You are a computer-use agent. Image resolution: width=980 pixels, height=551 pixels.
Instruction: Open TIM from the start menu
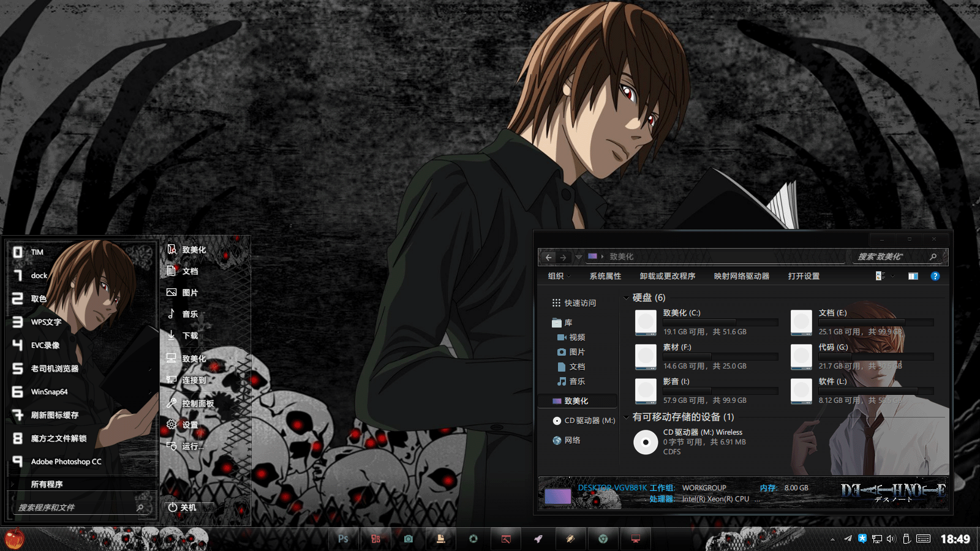point(81,252)
